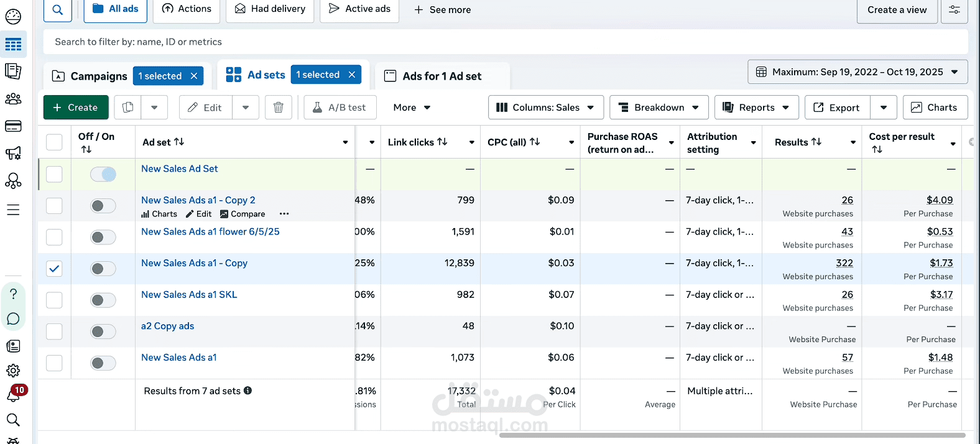Screen dimensions: 980x444
Task: Open the Columns: Sales dropdown
Action: click(x=546, y=108)
